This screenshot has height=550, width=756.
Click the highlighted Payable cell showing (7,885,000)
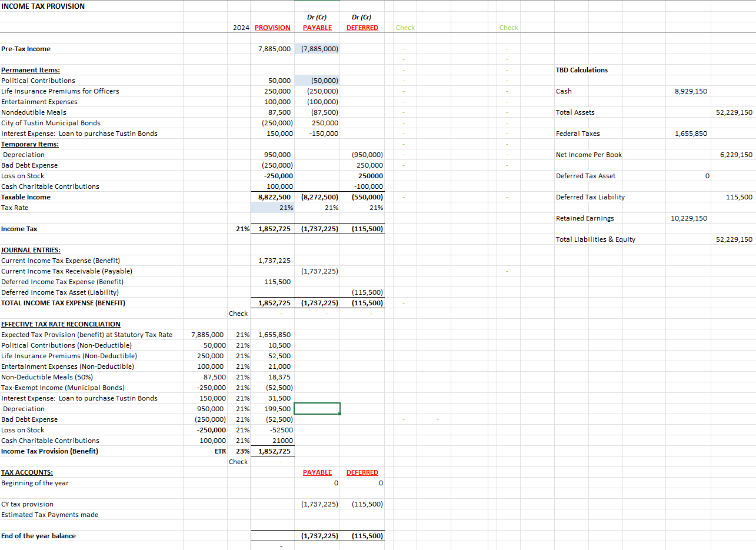tap(318, 49)
